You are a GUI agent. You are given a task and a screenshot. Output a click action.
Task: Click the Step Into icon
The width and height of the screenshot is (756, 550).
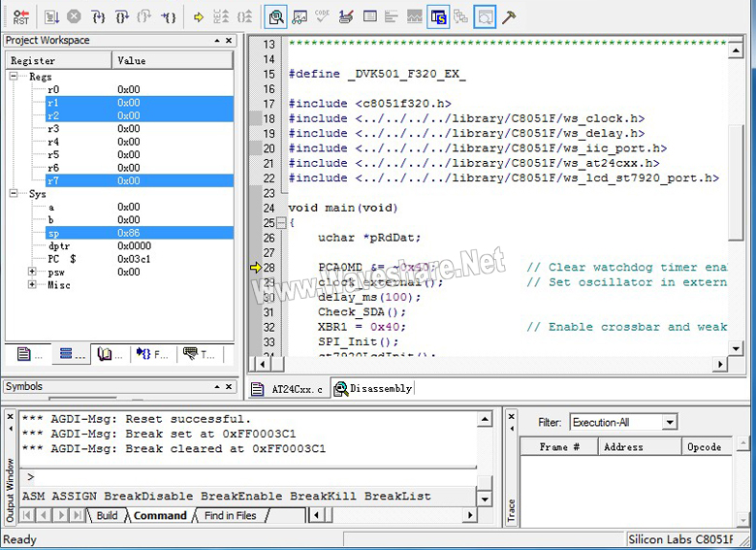pyautogui.click(x=98, y=17)
